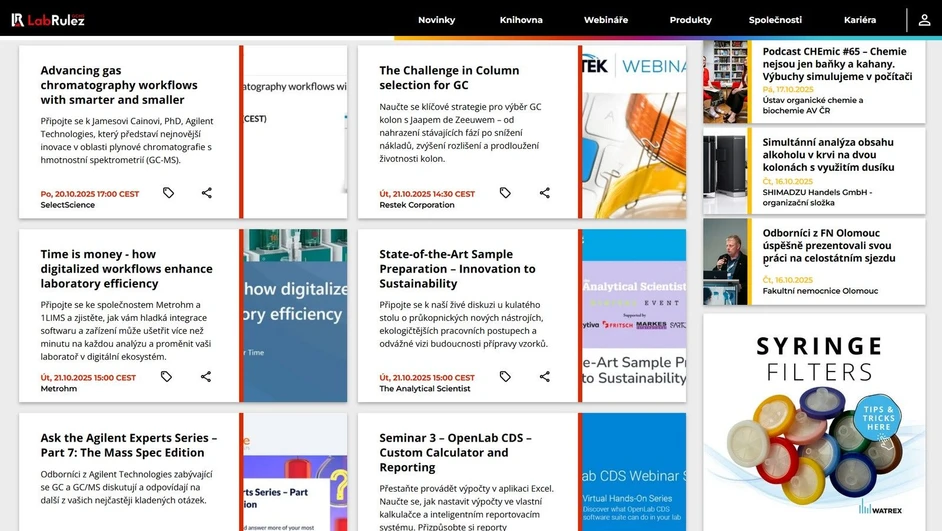Navigate to Společnosti page
This screenshot has height=531, width=942.
click(775, 20)
